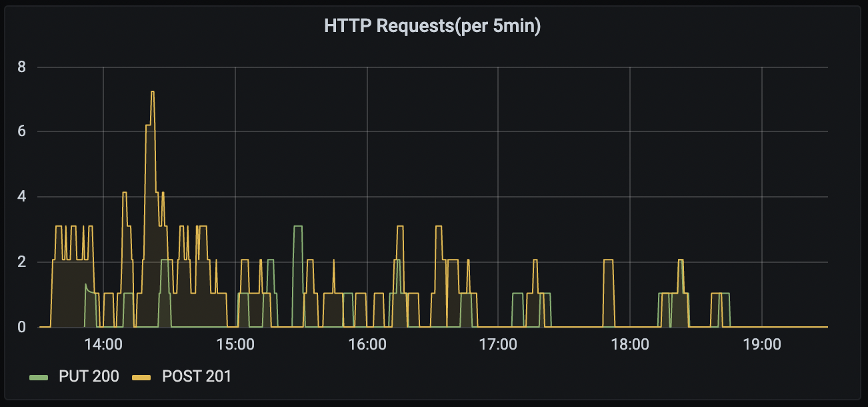Click the 19:00 time axis label
Screen dimensions: 868x407
(762, 345)
